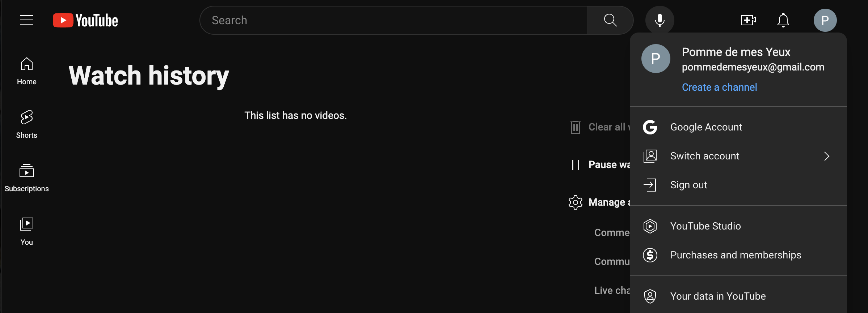Screen dimensions: 868x313
Task: Open the Create video icon
Action: pos(748,20)
